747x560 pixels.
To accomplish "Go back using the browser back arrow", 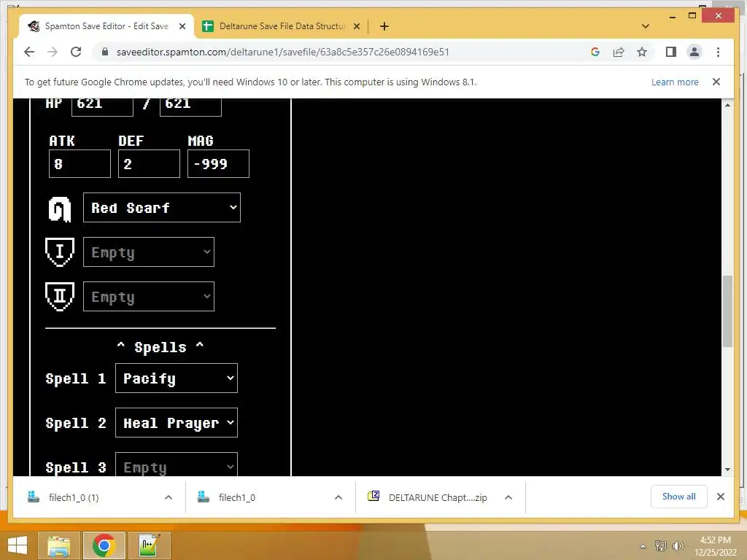I will [29, 52].
